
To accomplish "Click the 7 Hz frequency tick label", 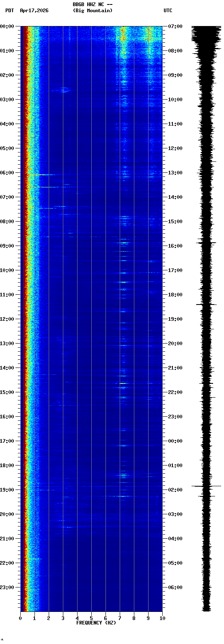I will click(x=120, y=618).
